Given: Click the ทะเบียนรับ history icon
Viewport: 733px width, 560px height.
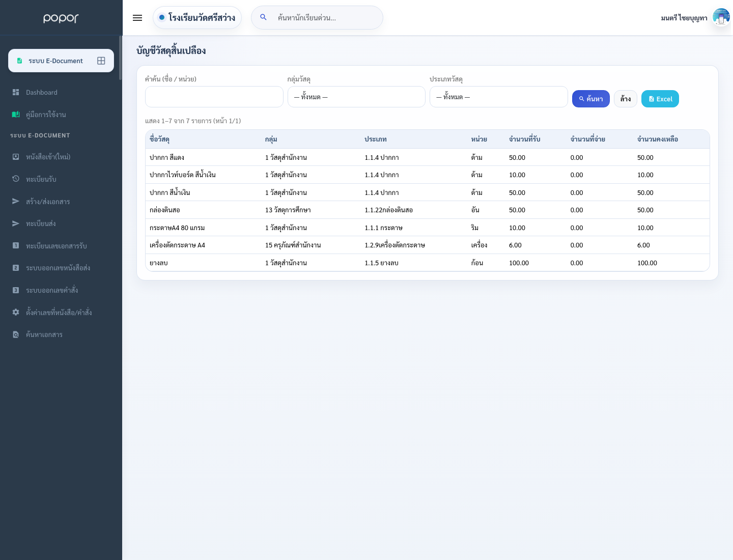Looking at the screenshot, I should 16,179.
